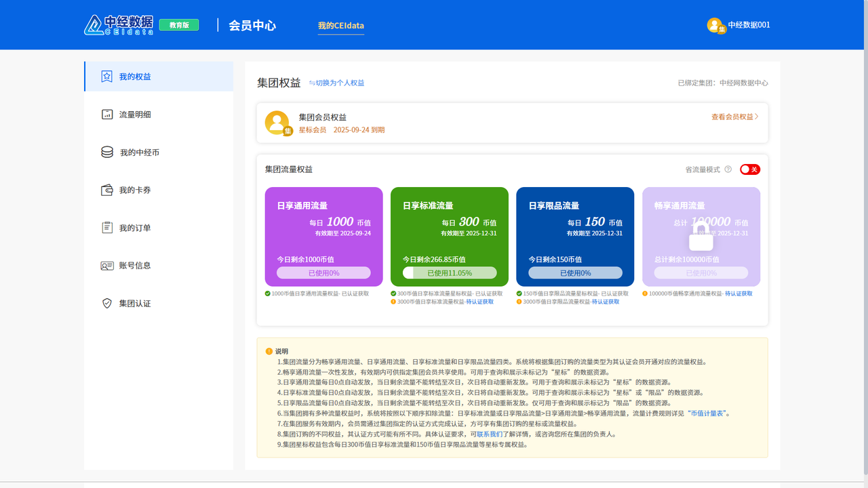The width and height of the screenshot is (868, 488).
Task: Click the help question mark beside 省流量模式
Action: point(728,169)
